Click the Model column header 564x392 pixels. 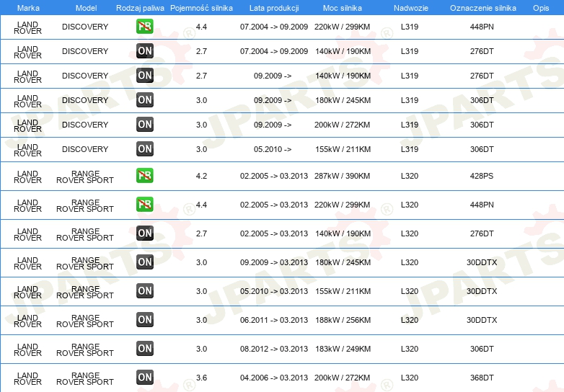86,8
